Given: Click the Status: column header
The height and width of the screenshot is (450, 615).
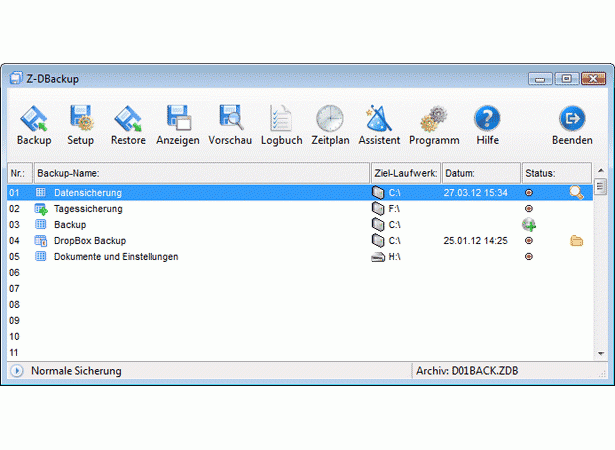Looking at the screenshot, I should click(557, 173).
